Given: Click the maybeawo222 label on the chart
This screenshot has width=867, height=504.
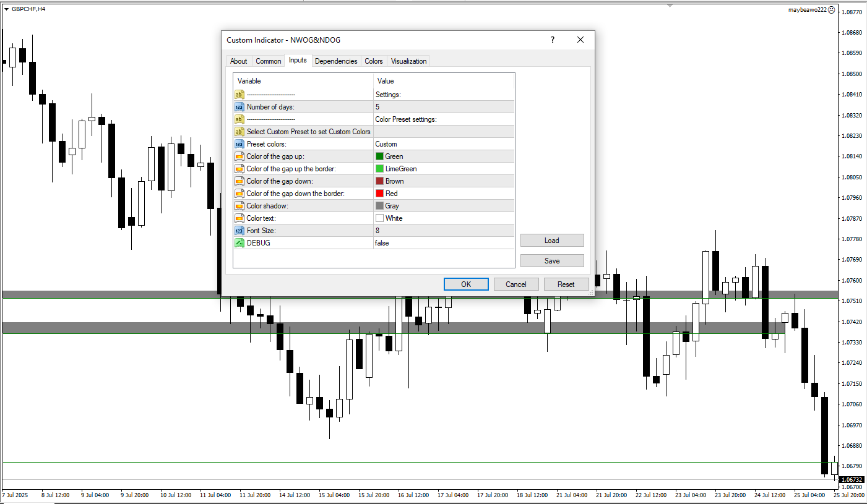Looking at the screenshot, I should pyautogui.click(x=807, y=10).
